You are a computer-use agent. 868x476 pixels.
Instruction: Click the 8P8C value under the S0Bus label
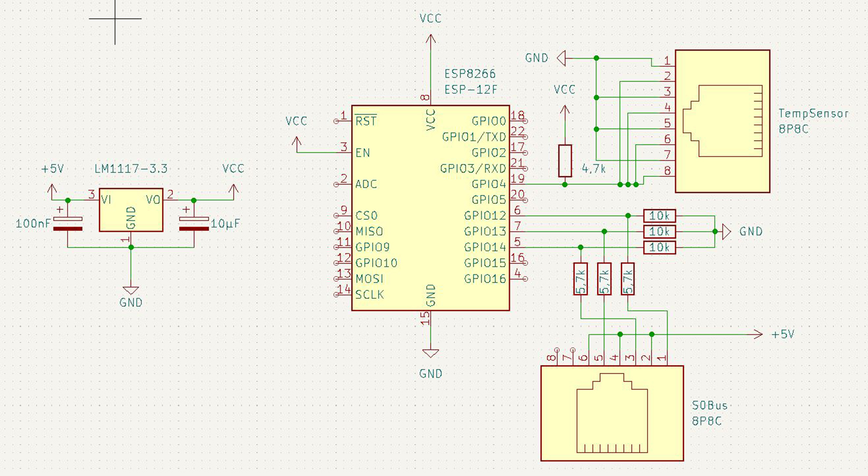(x=707, y=421)
